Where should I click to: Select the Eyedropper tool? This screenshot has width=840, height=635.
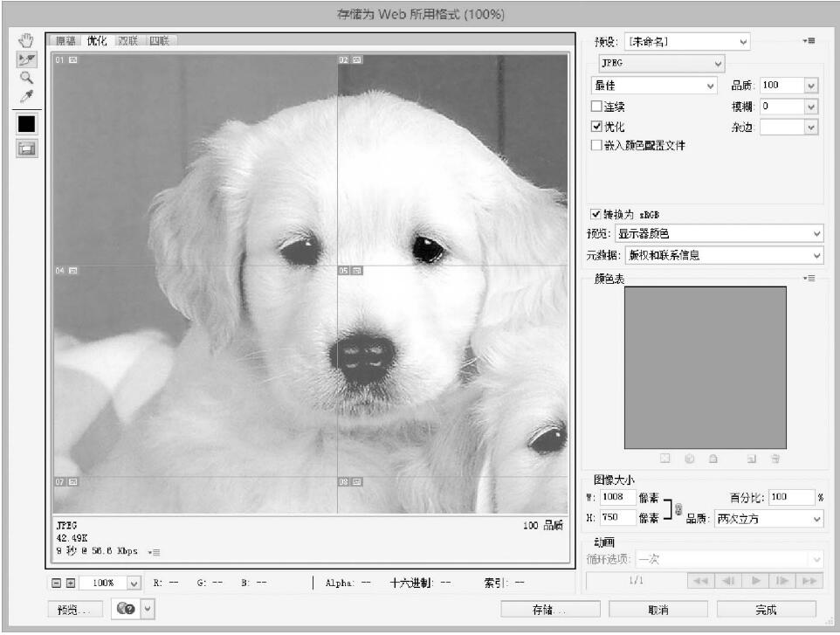pyautogui.click(x=26, y=94)
